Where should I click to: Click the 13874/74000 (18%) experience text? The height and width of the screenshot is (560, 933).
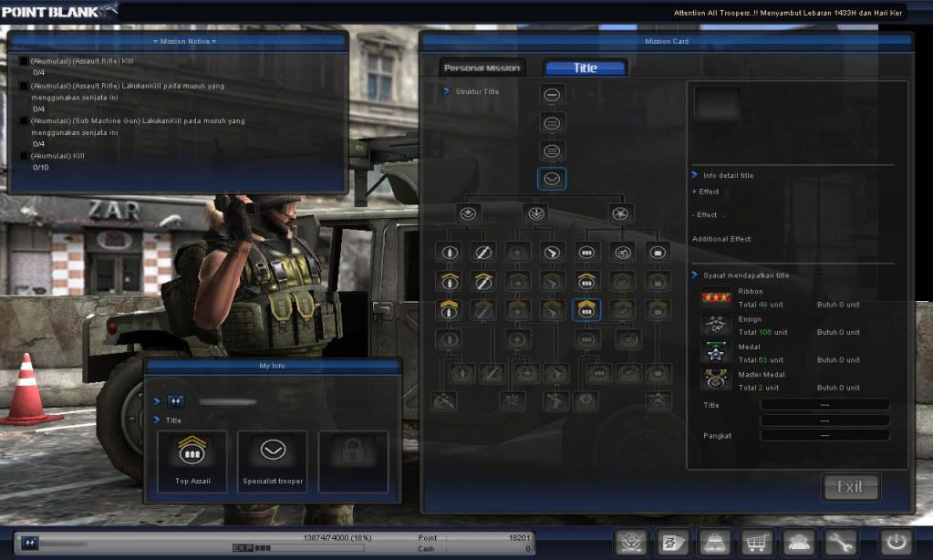[x=337, y=537]
